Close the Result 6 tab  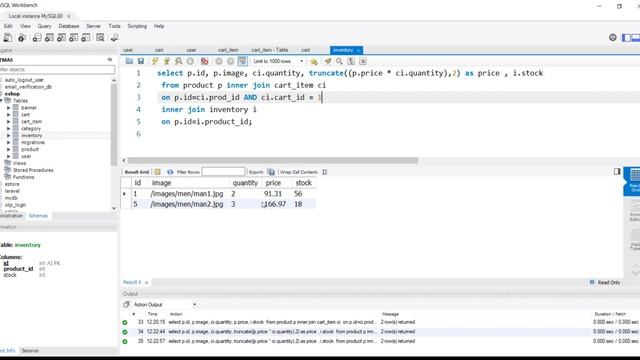coord(147,282)
